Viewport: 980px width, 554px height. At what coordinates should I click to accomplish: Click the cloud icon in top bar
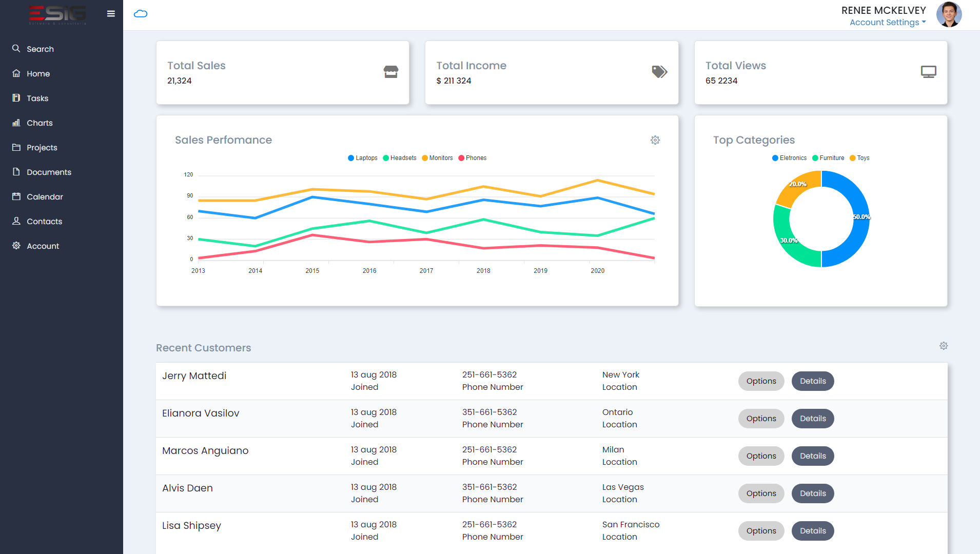(141, 14)
